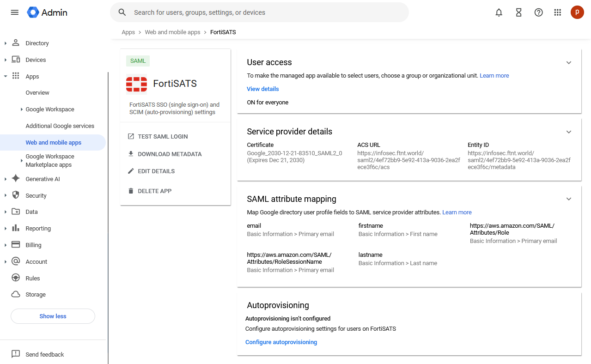The height and width of the screenshot is (364, 591).
Task: Expand the Directory tree arrow
Action: [x=6, y=43]
